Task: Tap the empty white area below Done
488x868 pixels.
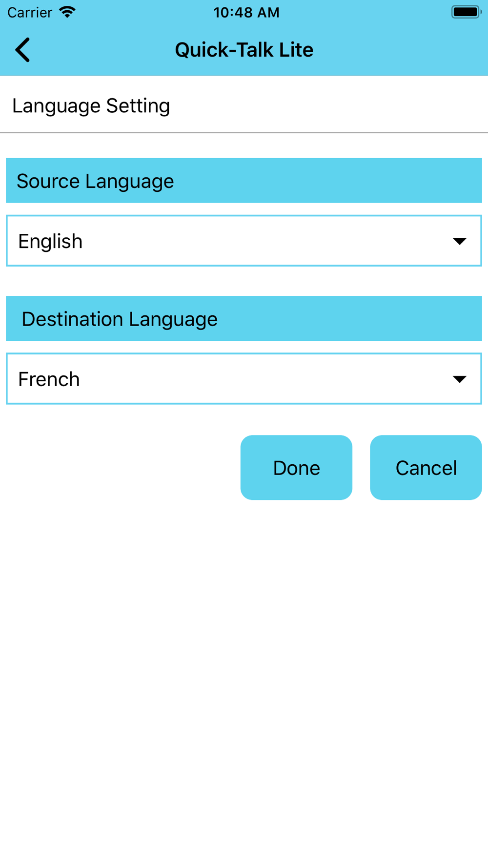Action: (296, 635)
